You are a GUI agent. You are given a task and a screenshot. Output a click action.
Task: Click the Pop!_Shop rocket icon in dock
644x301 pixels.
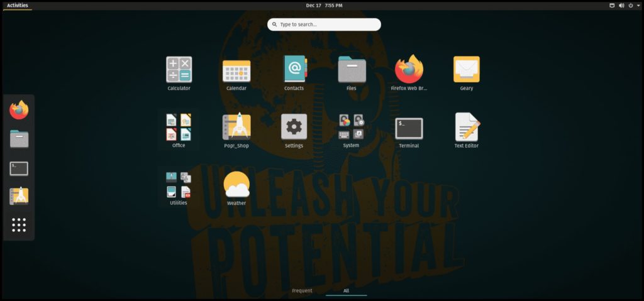pyautogui.click(x=19, y=196)
